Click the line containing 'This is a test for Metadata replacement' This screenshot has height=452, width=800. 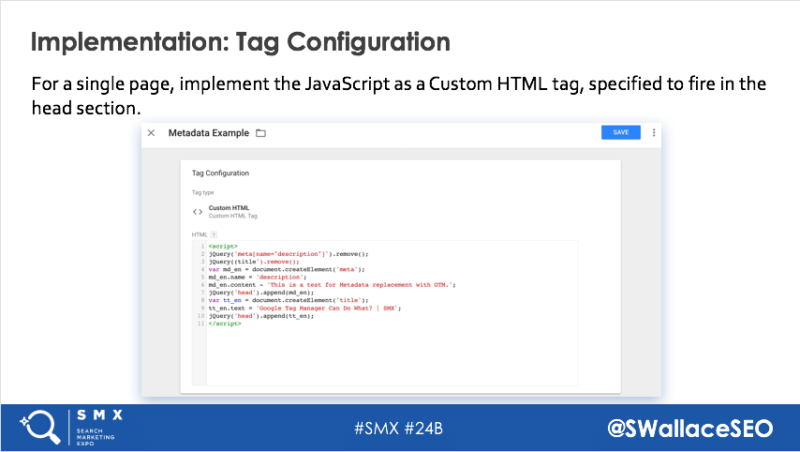click(x=332, y=285)
